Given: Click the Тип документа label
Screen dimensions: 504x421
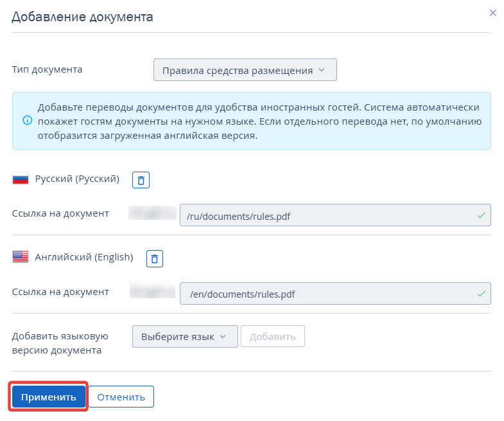Looking at the screenshot, I should (x=47, y=69).
